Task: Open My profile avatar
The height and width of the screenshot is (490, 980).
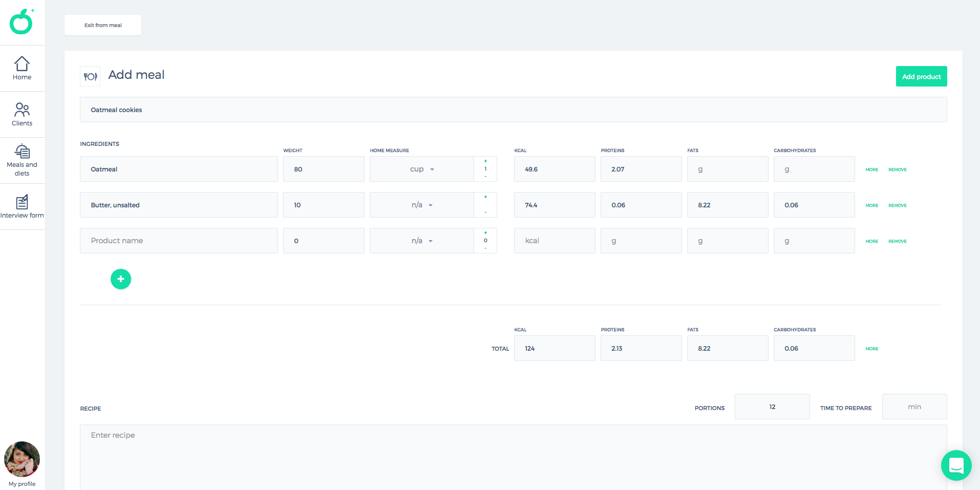Action: pos(22,459)
